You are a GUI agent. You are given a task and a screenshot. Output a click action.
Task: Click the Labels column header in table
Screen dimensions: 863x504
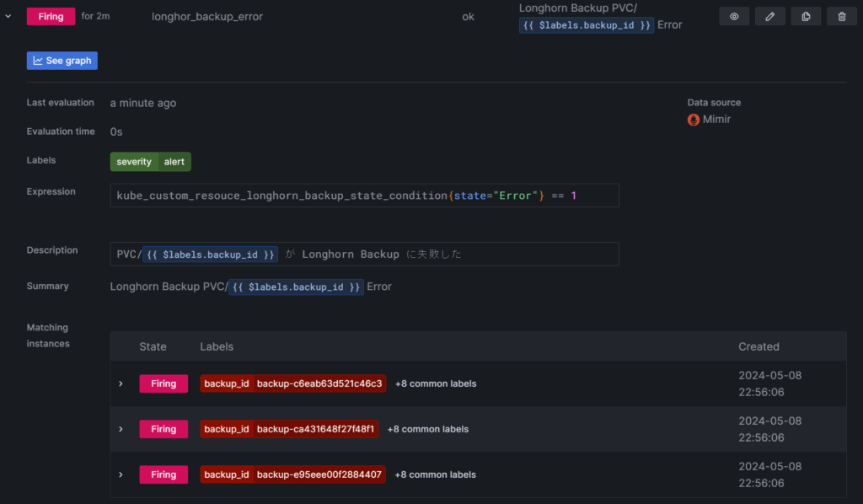(217, 346)
